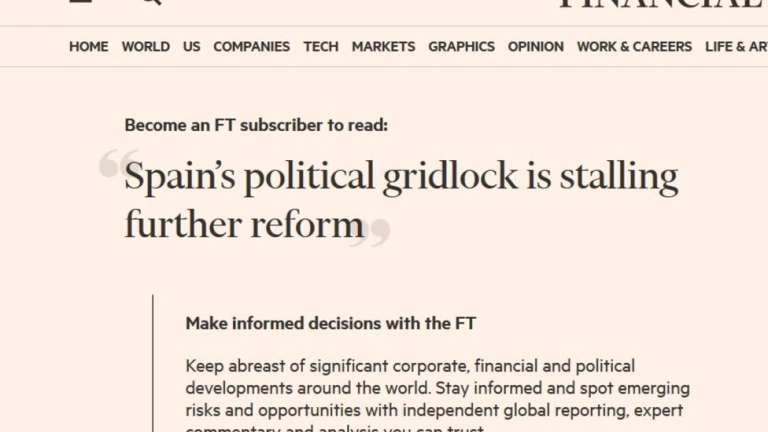Screen dimensions: 768x432
Task: Click the closing quotation mark graphic
Action: pyautogui.click(x=377, y=234)
